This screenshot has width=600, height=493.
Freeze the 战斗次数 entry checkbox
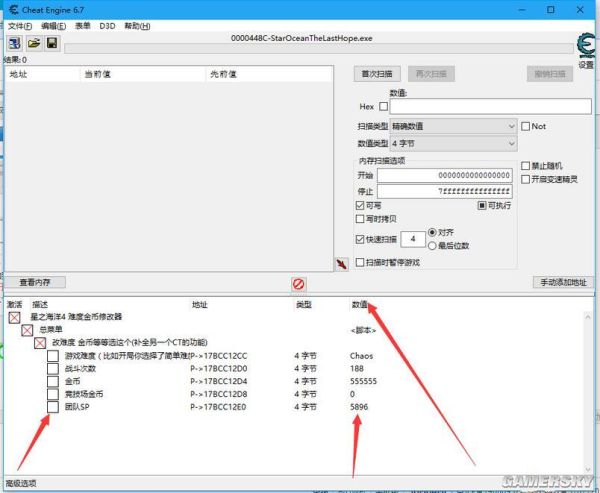click(x=53, y=369)
